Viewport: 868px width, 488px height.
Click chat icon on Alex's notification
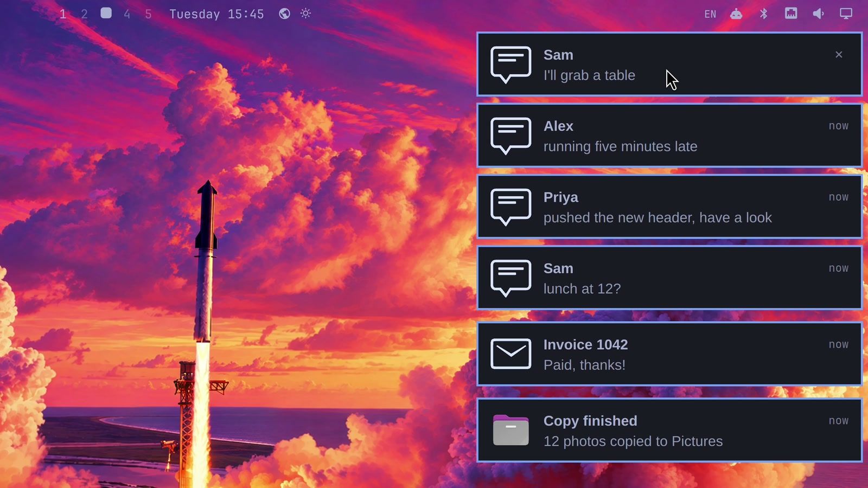(510, 136)
